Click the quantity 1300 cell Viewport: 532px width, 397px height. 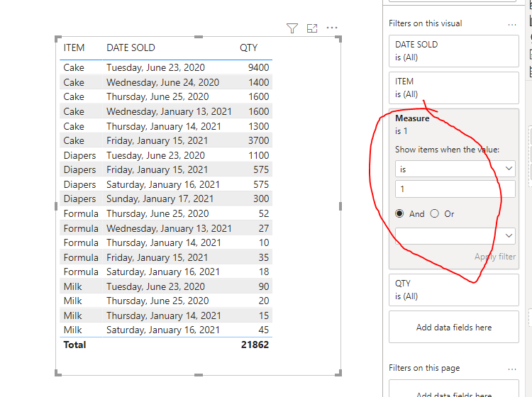point(258,126)
